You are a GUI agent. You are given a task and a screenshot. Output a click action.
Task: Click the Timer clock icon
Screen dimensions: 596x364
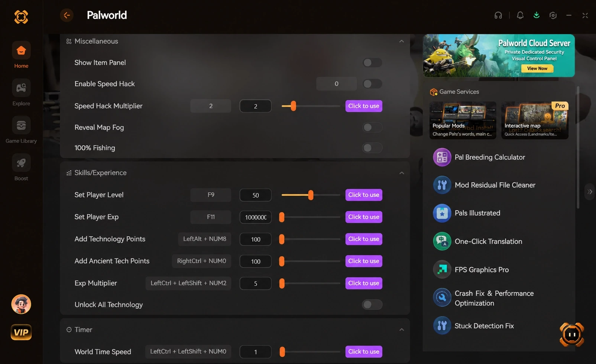click(x=69, y=330)
